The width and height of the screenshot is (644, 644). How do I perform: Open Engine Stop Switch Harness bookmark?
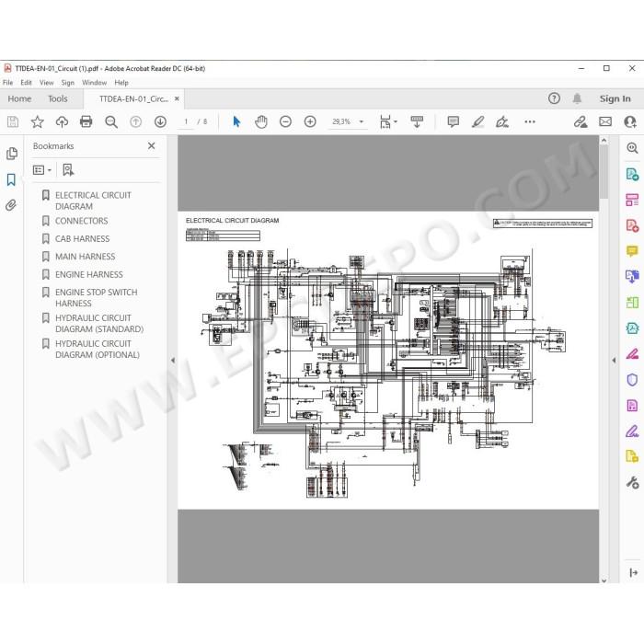[96, 298]
